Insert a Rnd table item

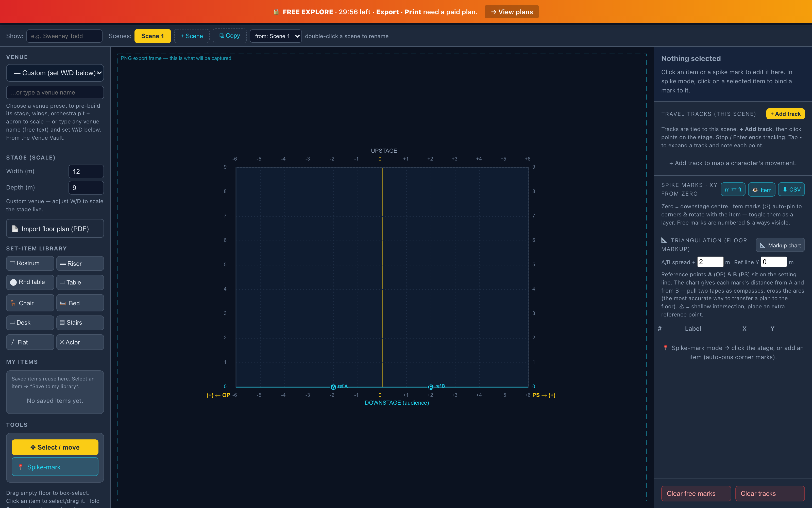(x=30, y=282)
